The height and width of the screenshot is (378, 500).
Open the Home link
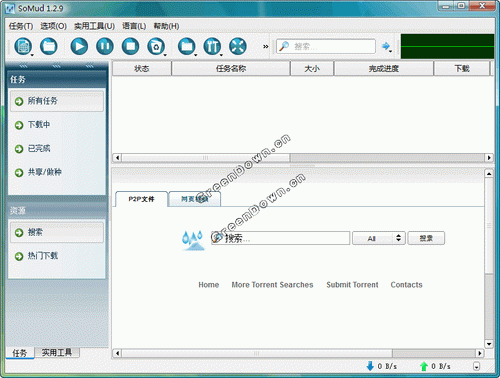tap(209, 285)
